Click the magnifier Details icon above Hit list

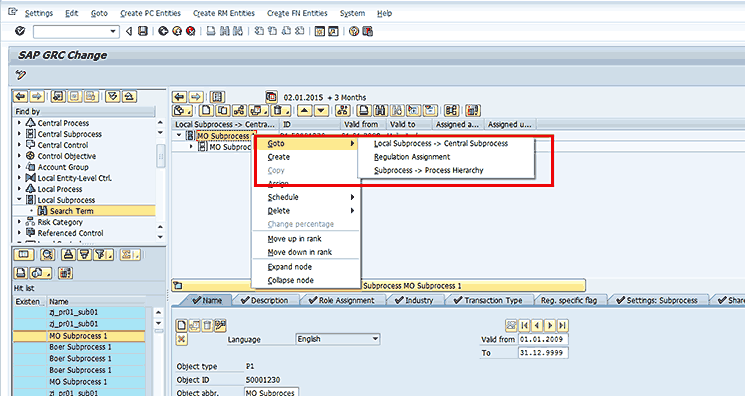point(47,255)
